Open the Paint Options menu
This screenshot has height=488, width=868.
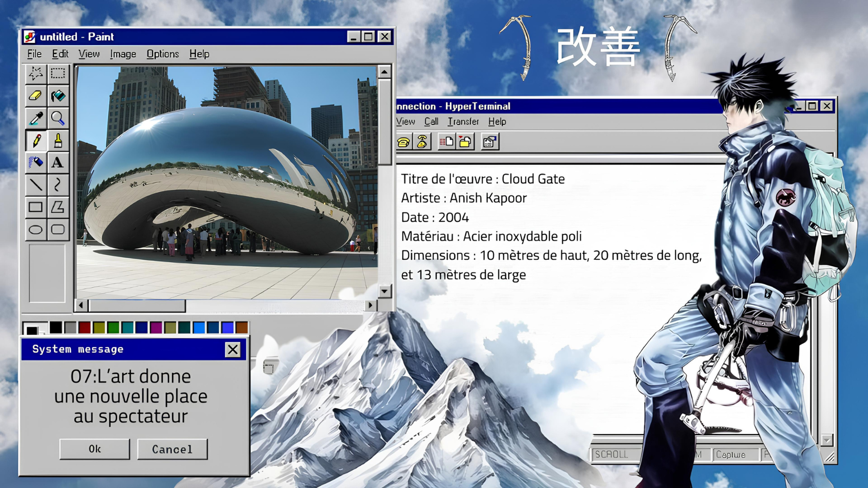163,54
